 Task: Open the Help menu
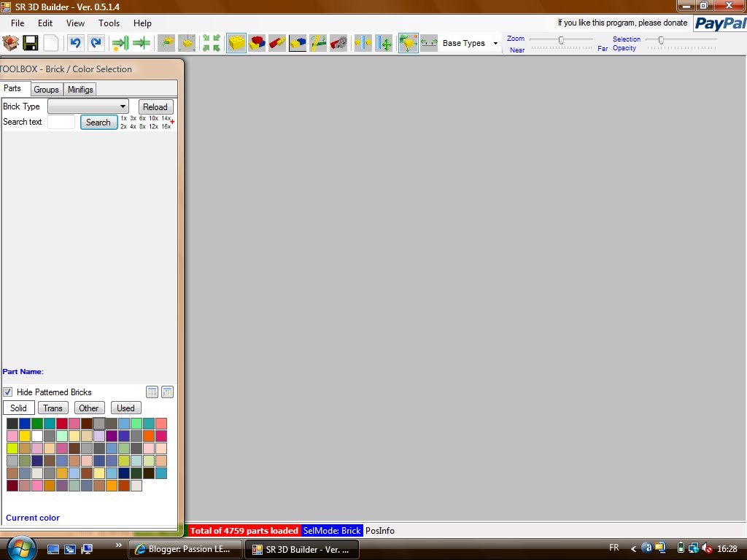(142, 23)
